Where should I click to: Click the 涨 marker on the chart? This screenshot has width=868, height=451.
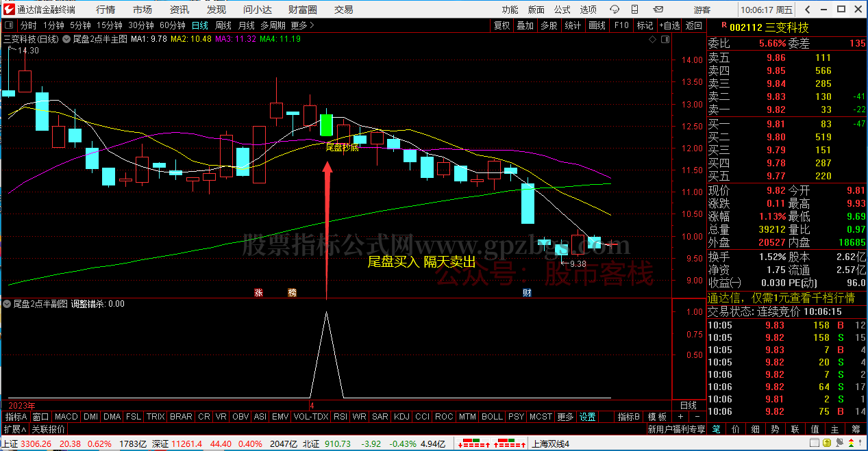pos(259,292)
